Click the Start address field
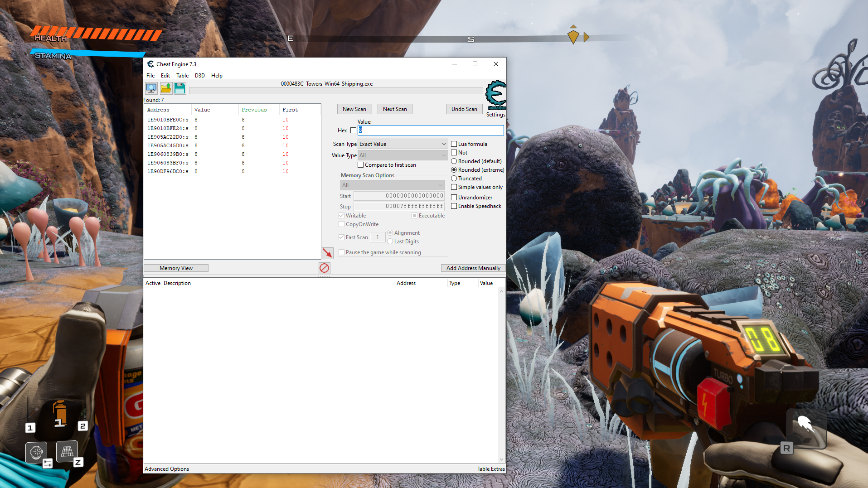This screenshot has height=488, width=868. pos(399,196)
